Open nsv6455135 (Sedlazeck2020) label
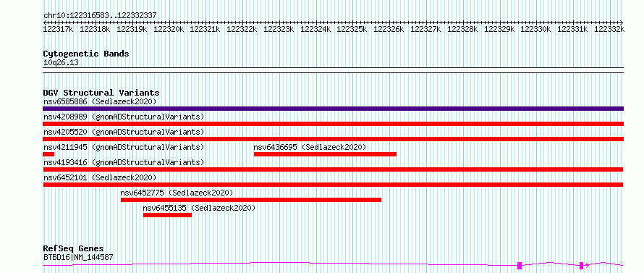644x273 pixels. coord(199,208)
